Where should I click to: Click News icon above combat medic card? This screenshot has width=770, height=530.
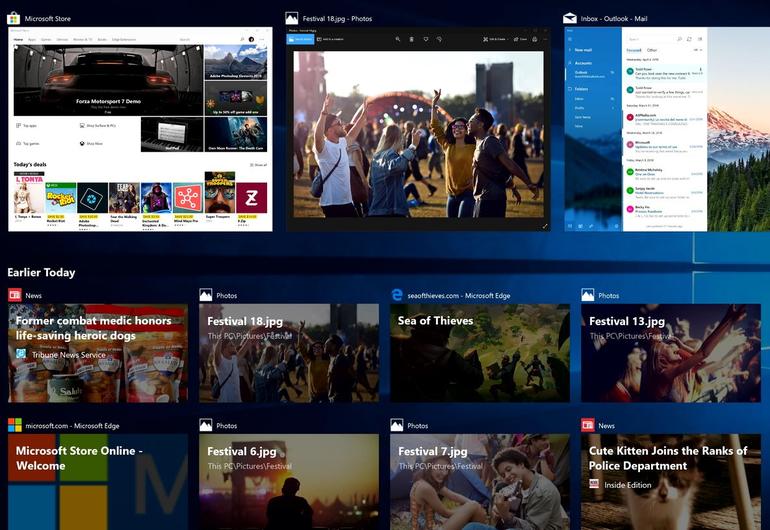tap(15, 295)
